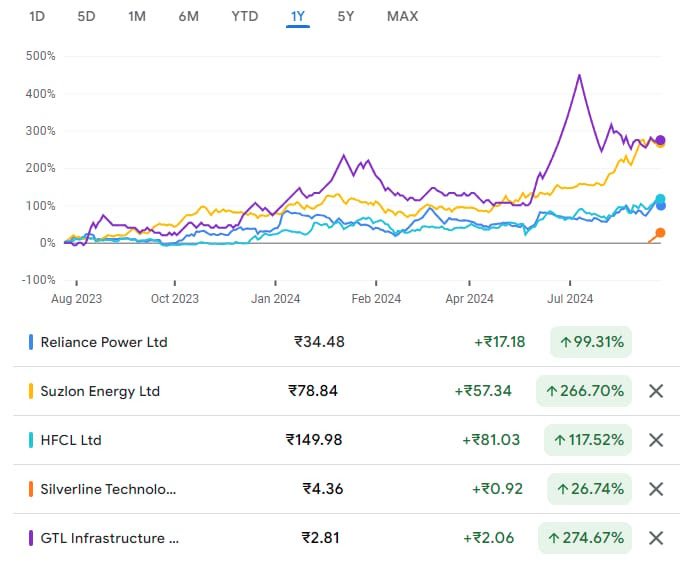Image resolution: width=697 pixels, height=562 pixels.
Task: Click the 99.31% gain badge
Action: point(591,342)
